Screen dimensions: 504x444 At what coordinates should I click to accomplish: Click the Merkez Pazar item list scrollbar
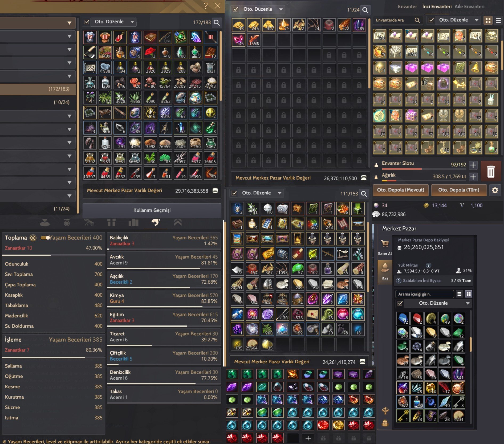[470, 345]
